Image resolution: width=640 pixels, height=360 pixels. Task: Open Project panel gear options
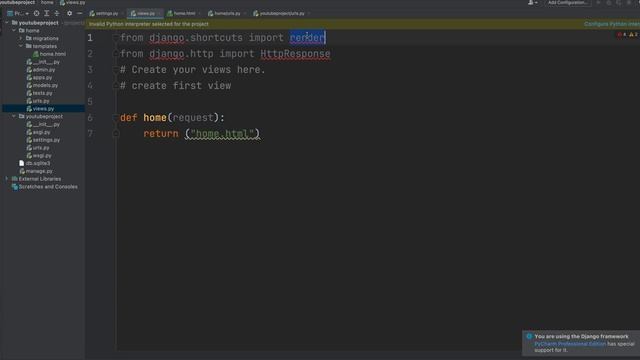69,13
